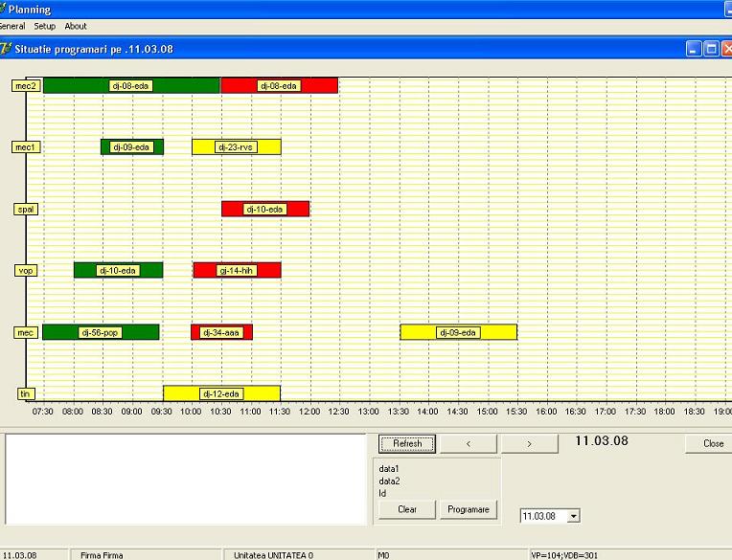Select the yellow dj-23-rvs appointment block
Viewport: 732px width, 560px height.
tap(236, 147)
